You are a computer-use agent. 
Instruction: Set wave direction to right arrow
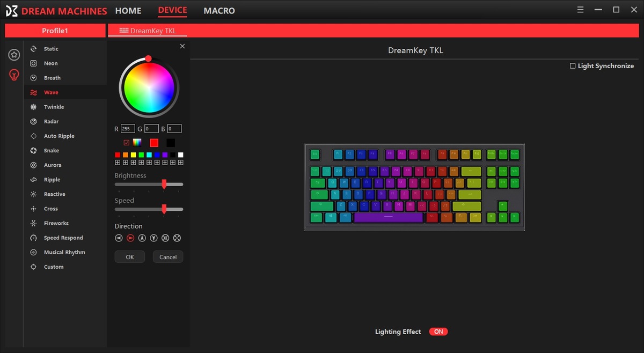[x=130, y=238]
